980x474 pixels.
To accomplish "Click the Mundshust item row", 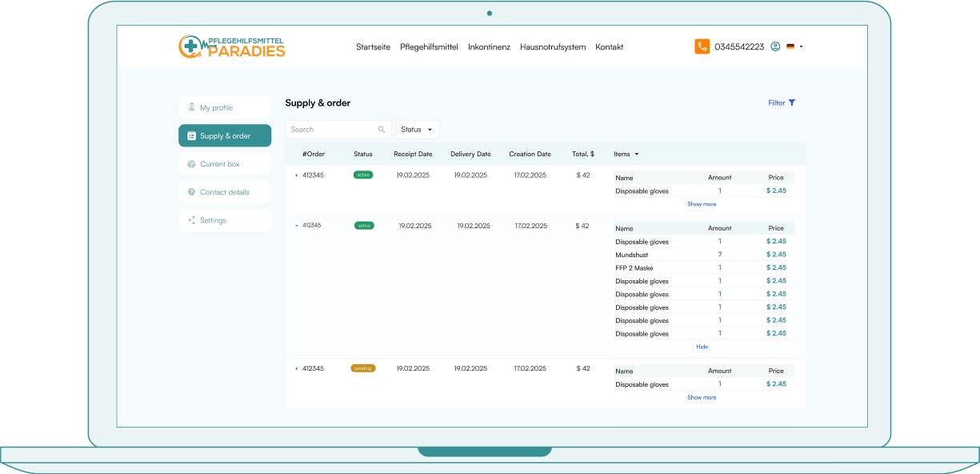I will coord(704,255).
